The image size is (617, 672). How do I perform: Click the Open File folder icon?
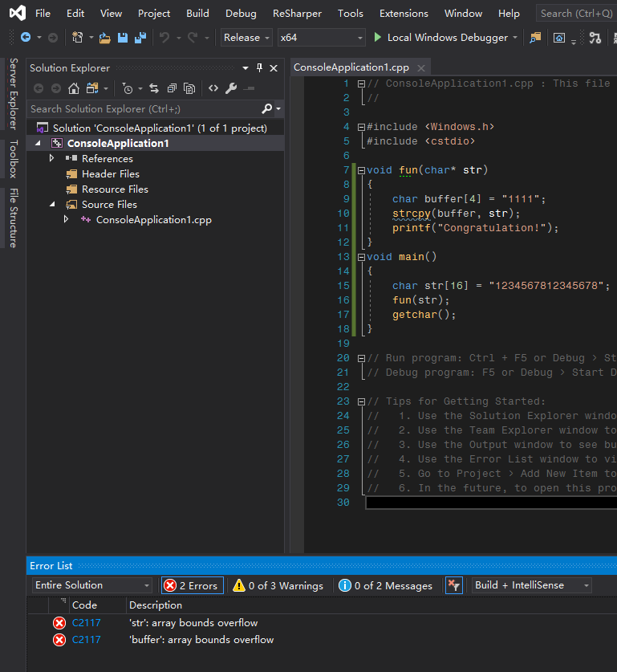(104, 38)
